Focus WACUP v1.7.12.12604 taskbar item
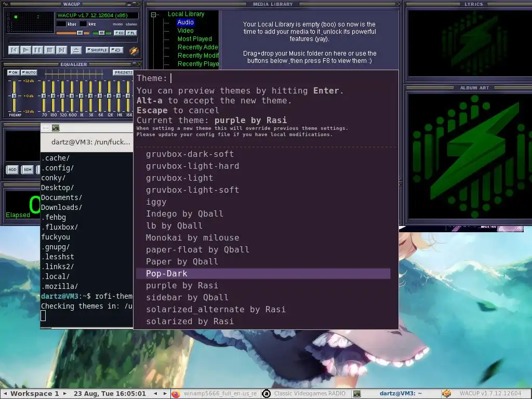Viewport: 532px width, 399px height. [486, 394]
